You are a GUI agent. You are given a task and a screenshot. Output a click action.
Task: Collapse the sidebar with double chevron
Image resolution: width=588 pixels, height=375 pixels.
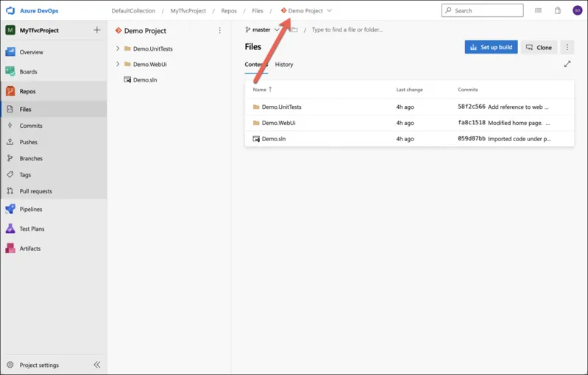click(x=97, y=365)
